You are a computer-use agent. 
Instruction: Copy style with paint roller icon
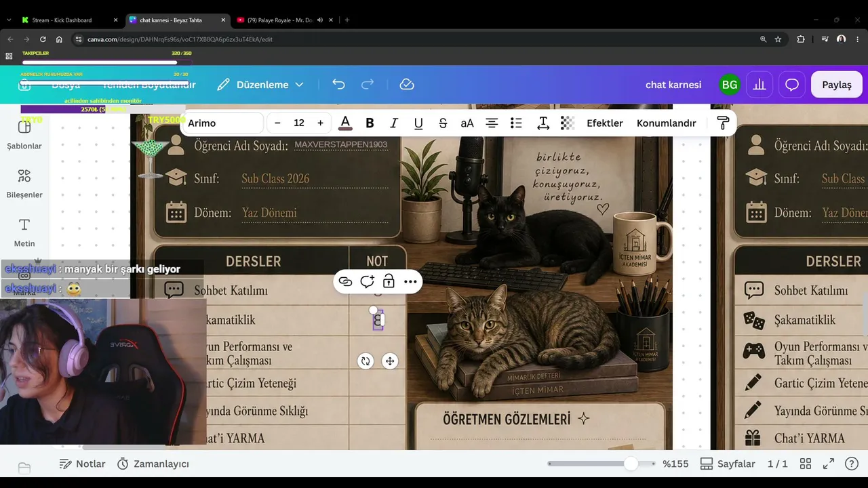(x=723, y=123)
